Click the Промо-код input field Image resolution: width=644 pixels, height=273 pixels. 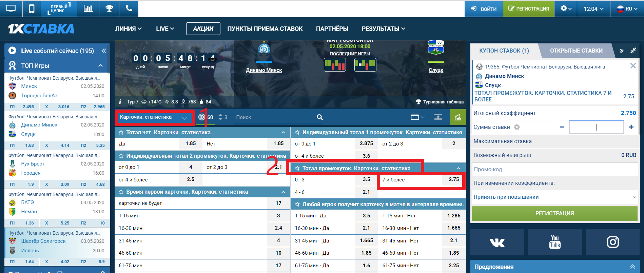(x=555, y=169)
